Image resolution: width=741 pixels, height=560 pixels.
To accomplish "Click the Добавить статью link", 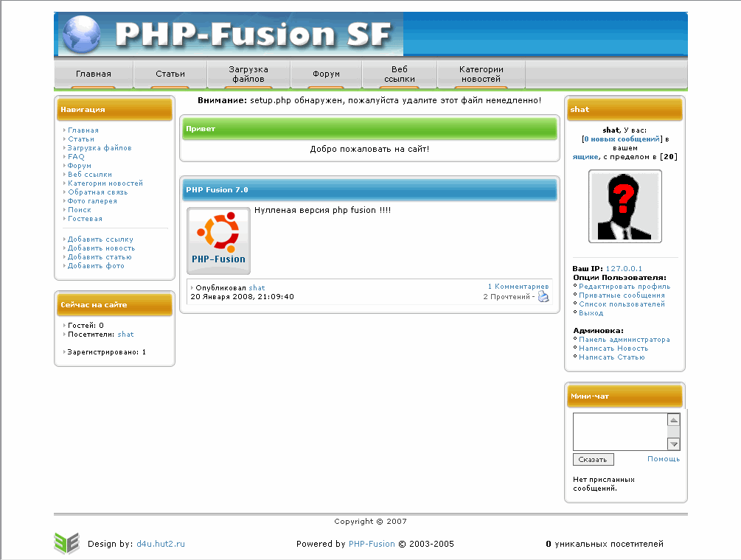I will pyautogui.click(x=100, y=257).
